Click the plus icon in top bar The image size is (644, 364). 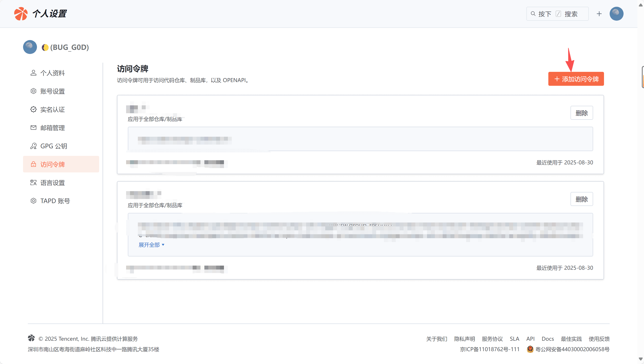coord(599,14)
